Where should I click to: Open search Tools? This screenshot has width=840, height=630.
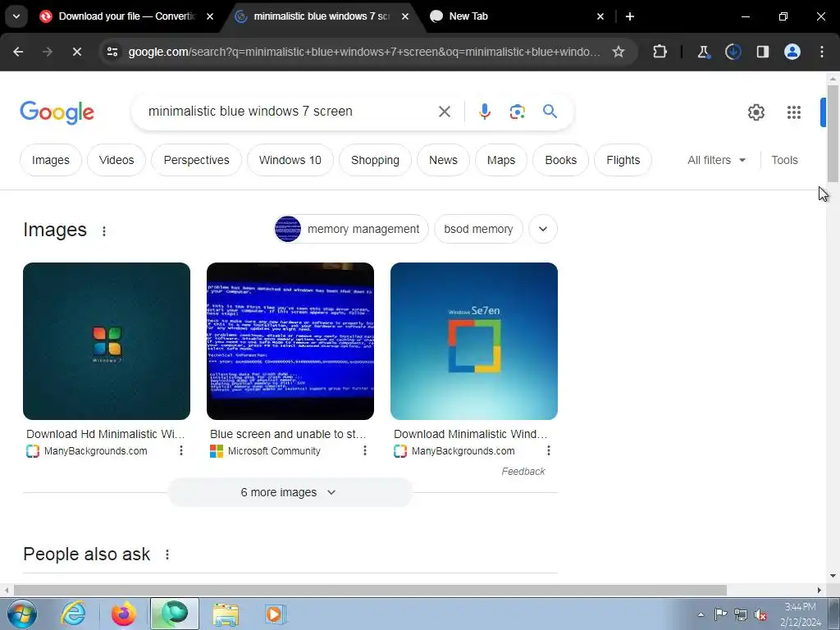click(x=784, y=160)
